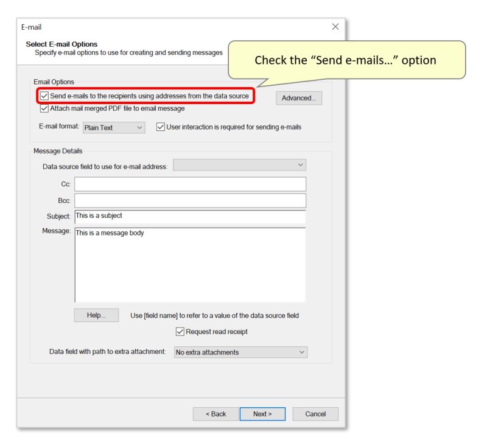
Task: Toggle "User interaction is required for sending e-mails"
Action: 159,126
